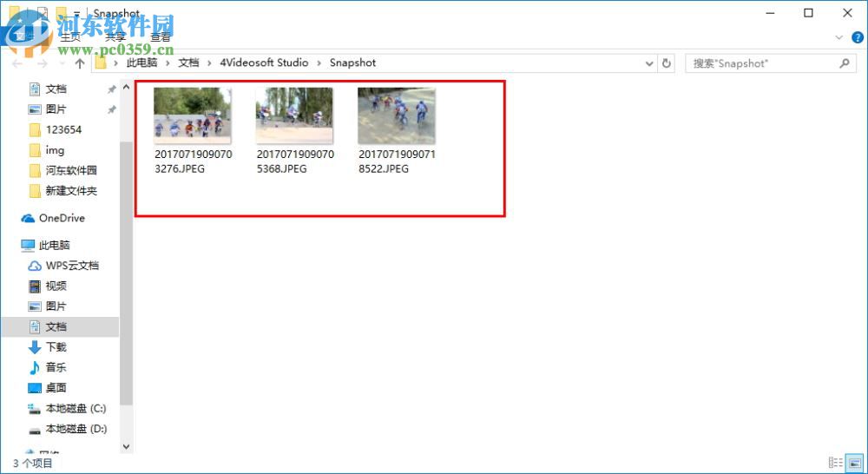Click the navigation pane scrollbar thumb
This screenshot has width=868, height=474.
coord(126,273)
